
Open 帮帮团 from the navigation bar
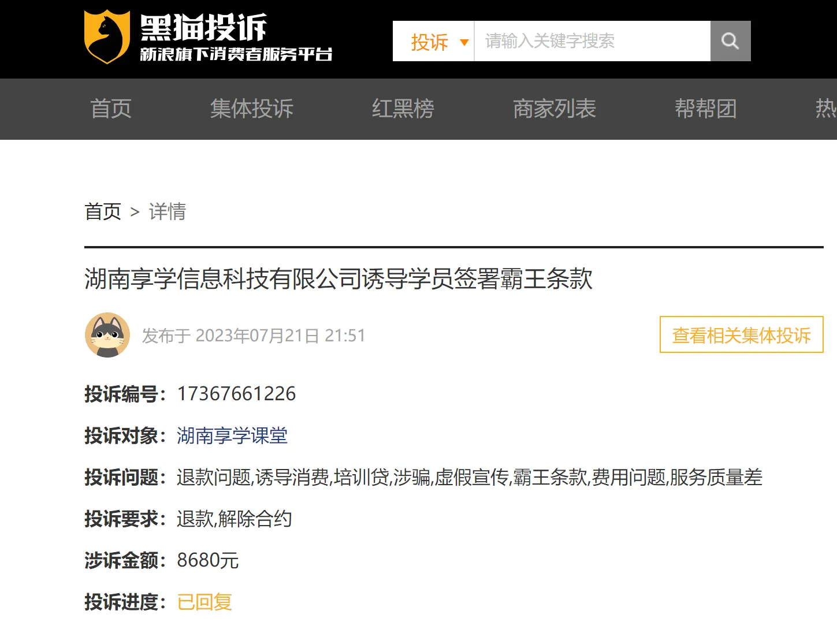[x=705, y=109]
